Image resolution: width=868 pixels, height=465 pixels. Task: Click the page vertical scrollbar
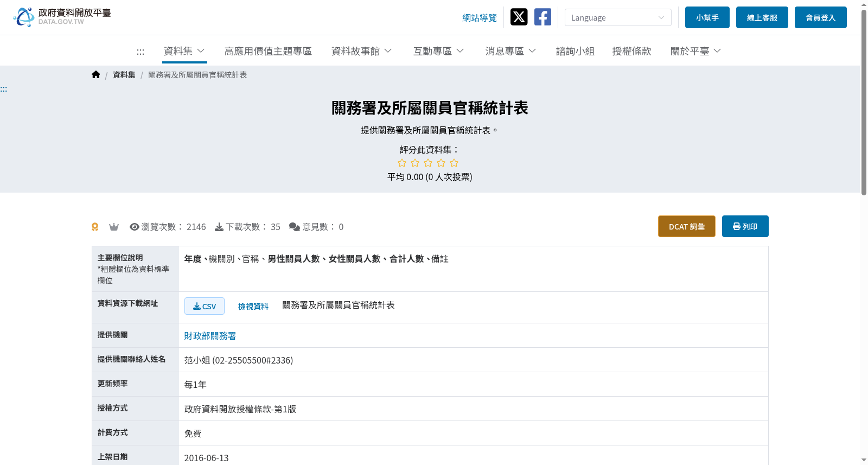(864, 102)
